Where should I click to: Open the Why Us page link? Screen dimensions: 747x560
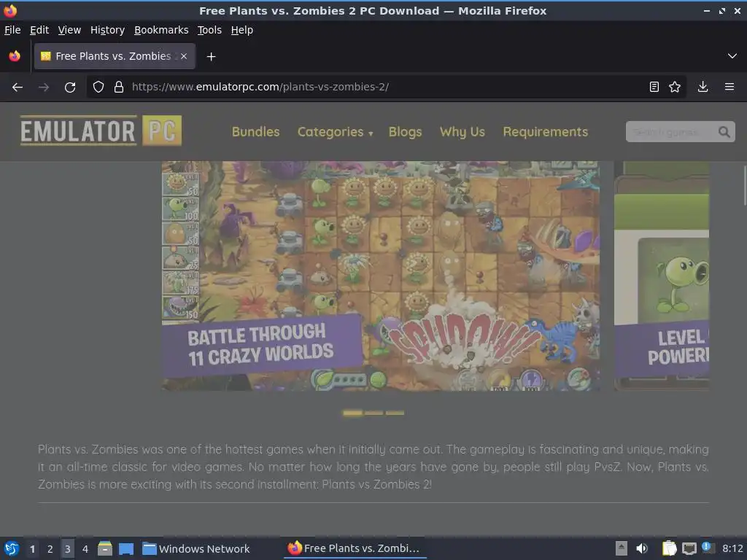[462, 132]
